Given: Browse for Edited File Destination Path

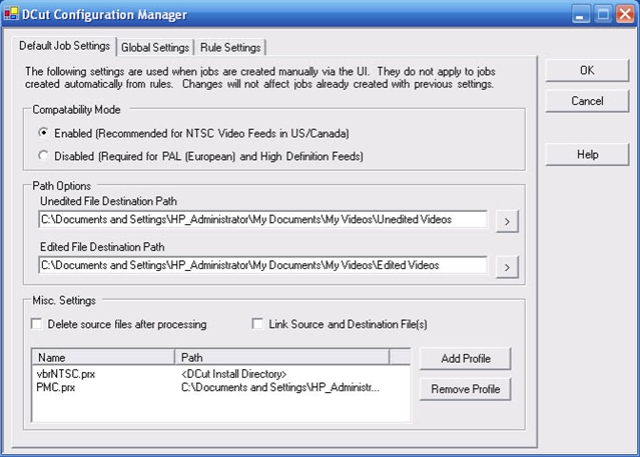Looking at the screenshot, I should [507, 267].
